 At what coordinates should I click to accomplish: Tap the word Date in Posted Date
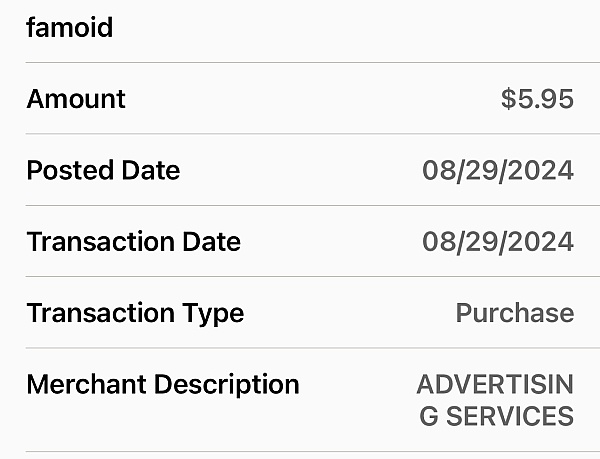pyautogui.click(x=145, y=170)
